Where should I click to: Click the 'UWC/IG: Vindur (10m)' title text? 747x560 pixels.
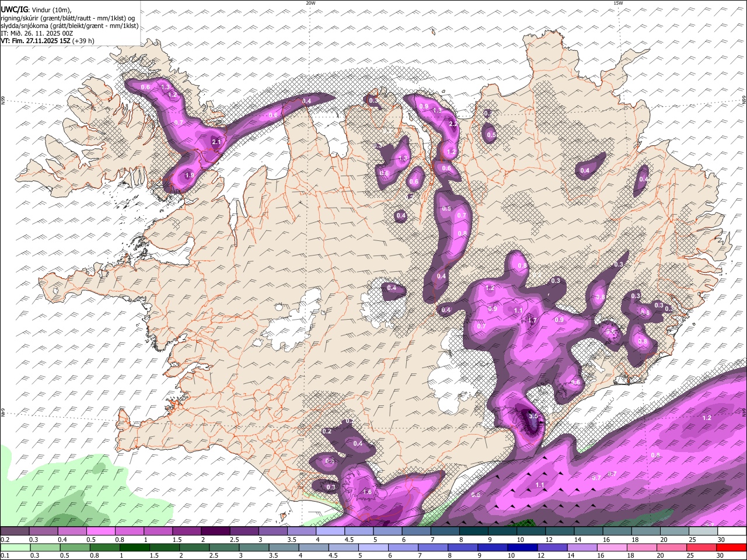pos(36,10)
